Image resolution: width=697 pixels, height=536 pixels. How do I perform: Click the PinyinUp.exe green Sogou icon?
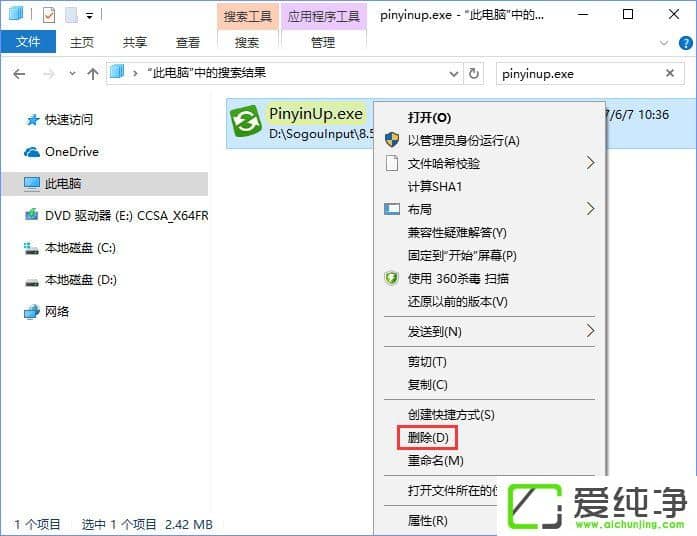click(245, 121)
